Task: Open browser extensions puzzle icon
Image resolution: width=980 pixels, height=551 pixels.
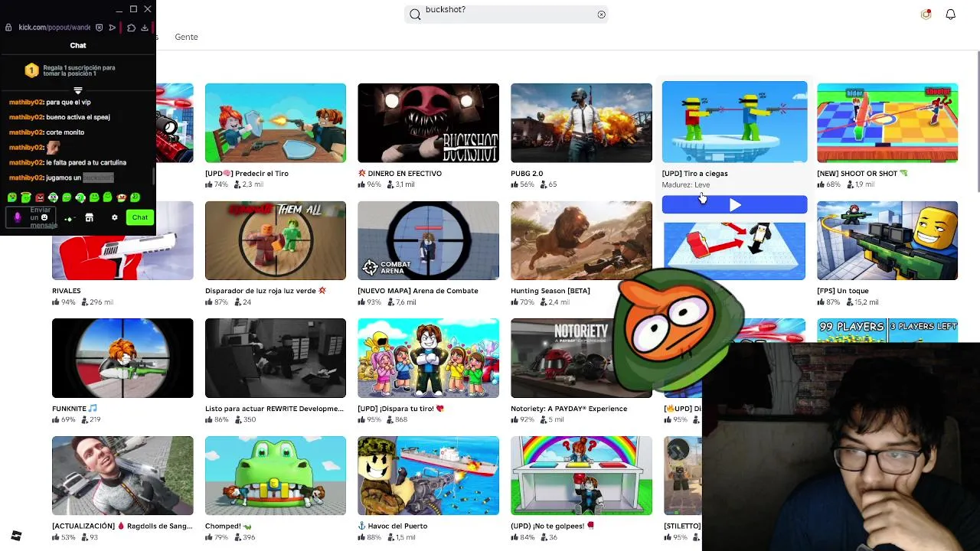Action: pyautogui.click(x=131, y=28)
